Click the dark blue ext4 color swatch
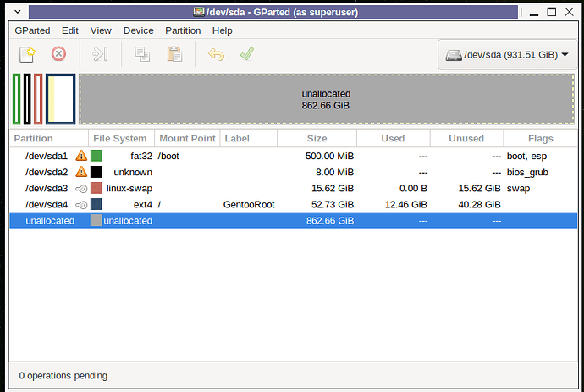The image size is (584, 392). pyautogui.click(x=96, y=204)
